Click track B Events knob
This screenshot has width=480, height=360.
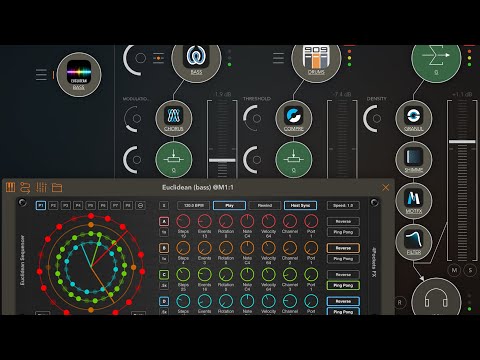204,248
